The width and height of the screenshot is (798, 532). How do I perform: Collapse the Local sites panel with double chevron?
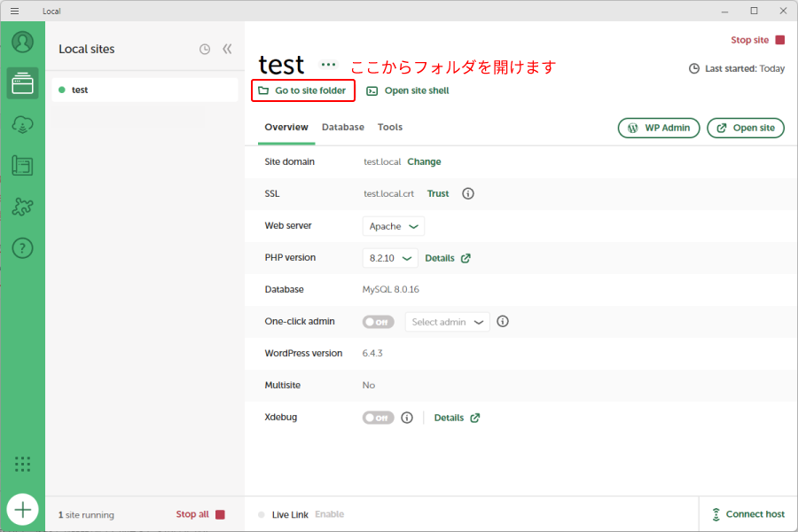click(x=227, y=49)
